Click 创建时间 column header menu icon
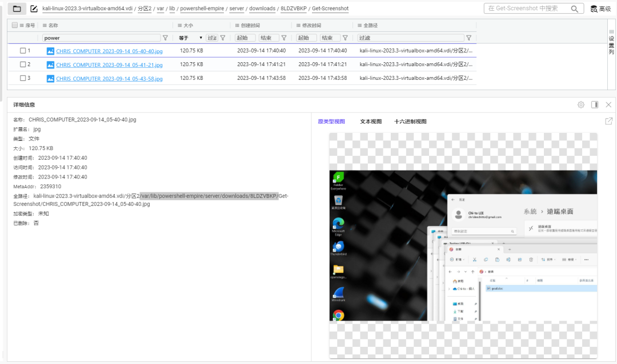The width and height of the screenshot is (617, 364). click(237, 25)
